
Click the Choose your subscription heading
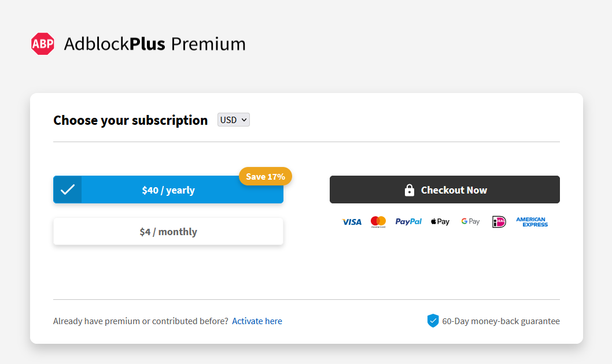(x=130, y=120)
